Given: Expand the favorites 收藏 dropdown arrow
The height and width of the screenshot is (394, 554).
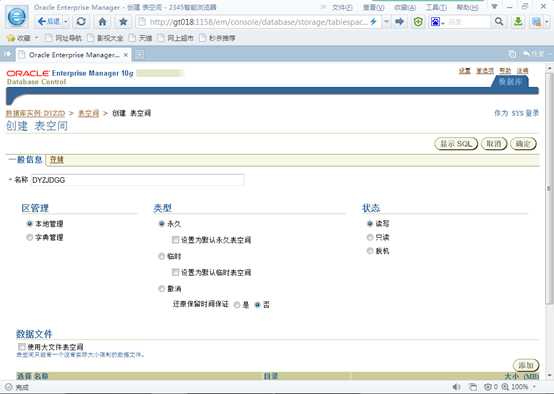Looking at the screenshot, I should coord(36,38).
